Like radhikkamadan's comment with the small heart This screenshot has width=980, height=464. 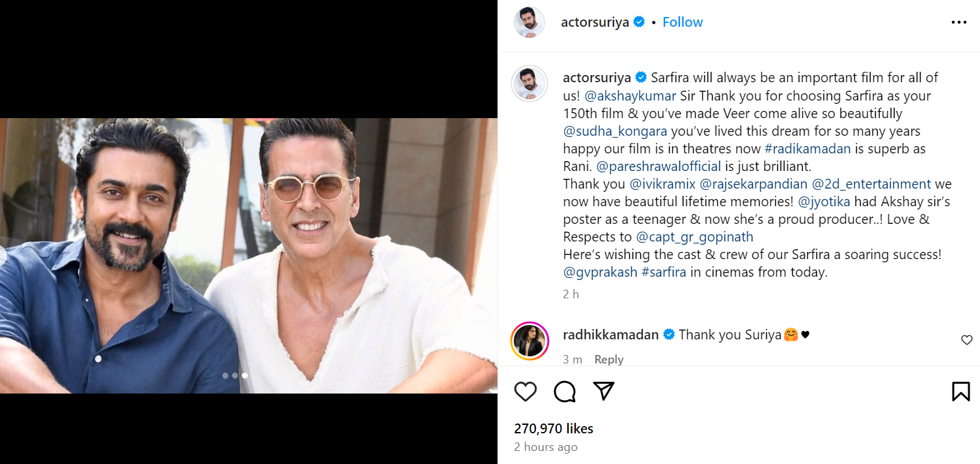967,340
